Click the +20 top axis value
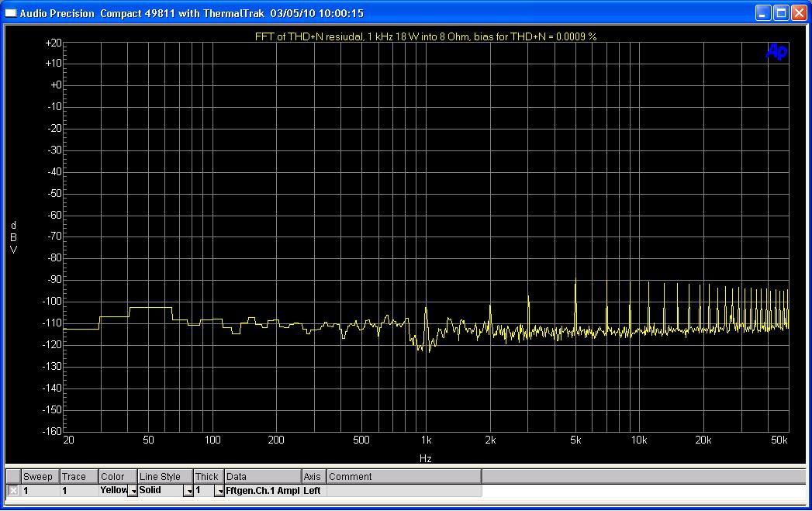 click(x=54, y=43)
